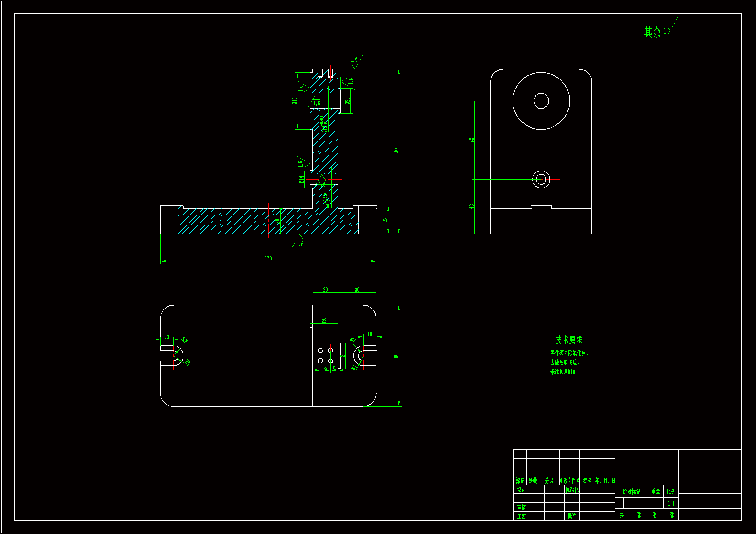Select the Ø45 diameter dimension text
Screen dimensions: 756x534
coord(294,101)
